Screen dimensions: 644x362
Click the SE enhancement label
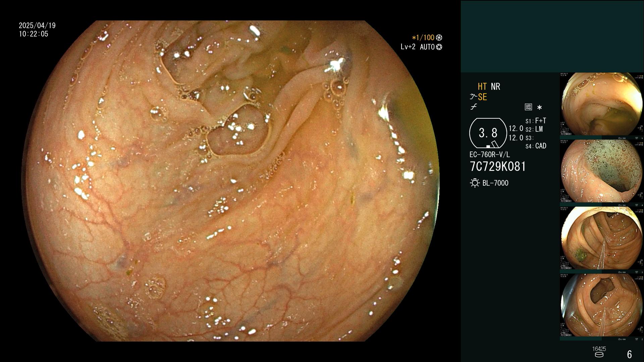coord(482,97)
